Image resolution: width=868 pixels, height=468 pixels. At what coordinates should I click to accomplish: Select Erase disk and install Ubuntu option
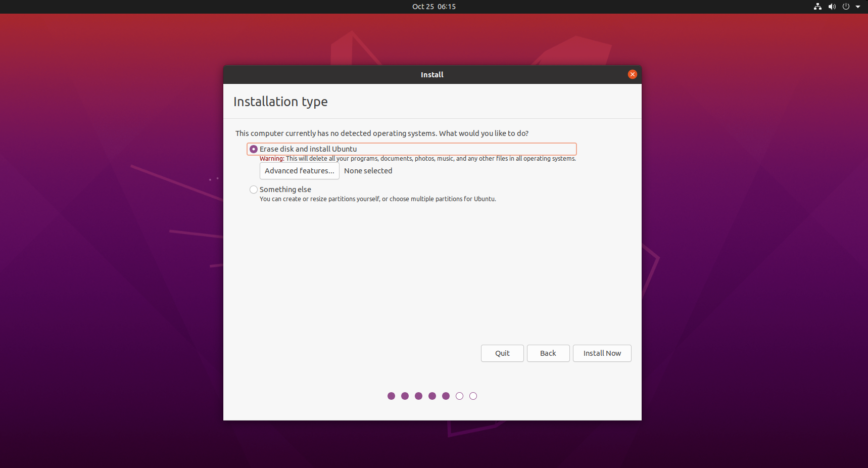(x=254, y=149)
